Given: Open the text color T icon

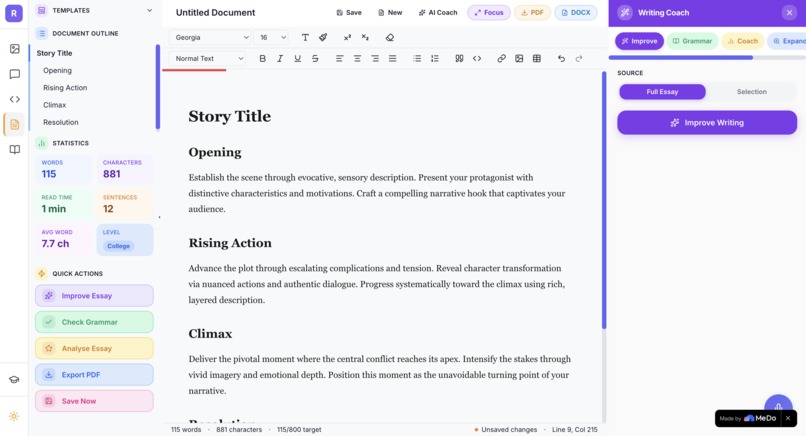Looking at the screenshot, I should click(x=305, y=38).
